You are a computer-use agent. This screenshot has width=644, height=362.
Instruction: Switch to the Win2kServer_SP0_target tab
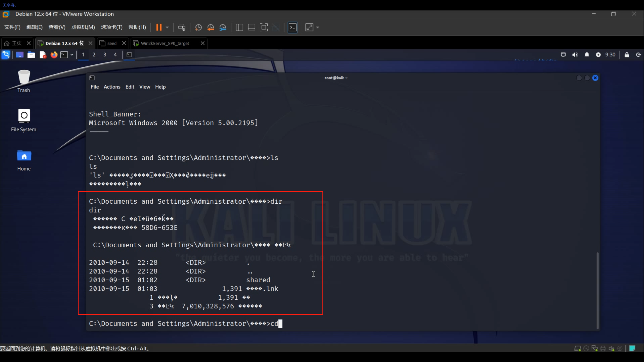tap(165, 43)
